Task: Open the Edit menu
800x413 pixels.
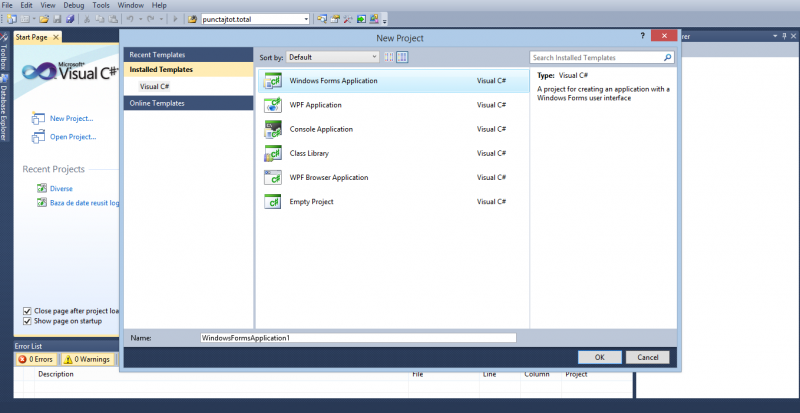Action: (x=27, y=5)
